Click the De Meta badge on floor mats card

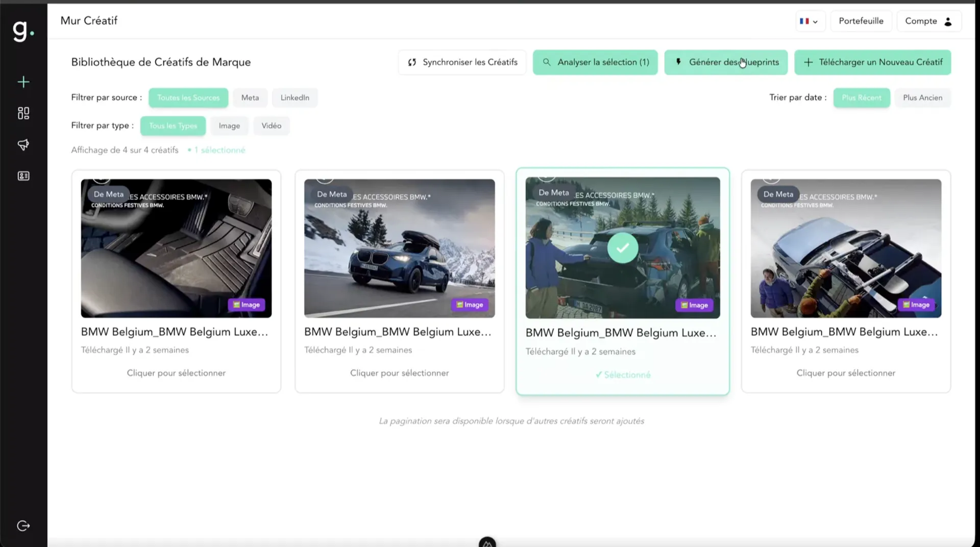tap(109, 194)
